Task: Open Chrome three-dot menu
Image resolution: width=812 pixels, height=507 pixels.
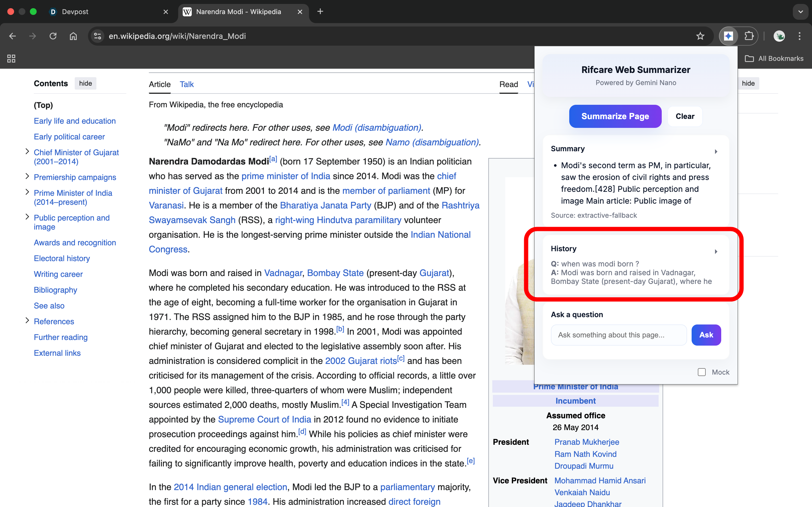Action: pyautogui.click(x=800, y=36)
